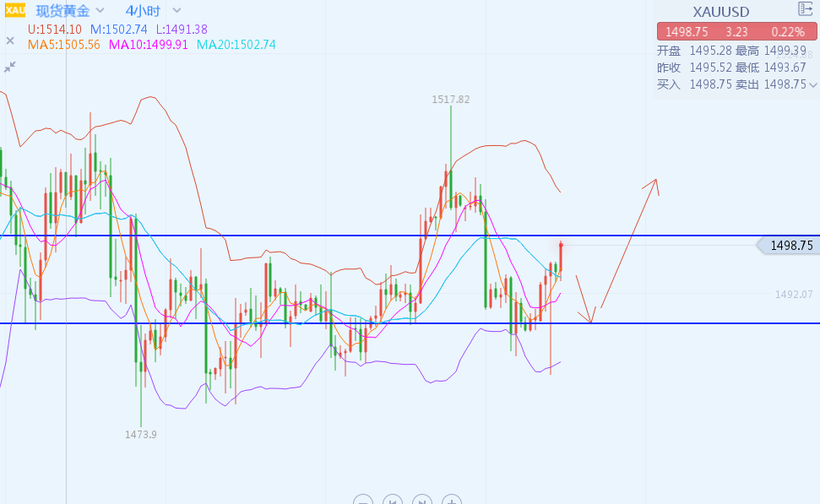The image size is (820, 504).
Task: Click the scroll to previous bars button
Action: pos(393,501)
